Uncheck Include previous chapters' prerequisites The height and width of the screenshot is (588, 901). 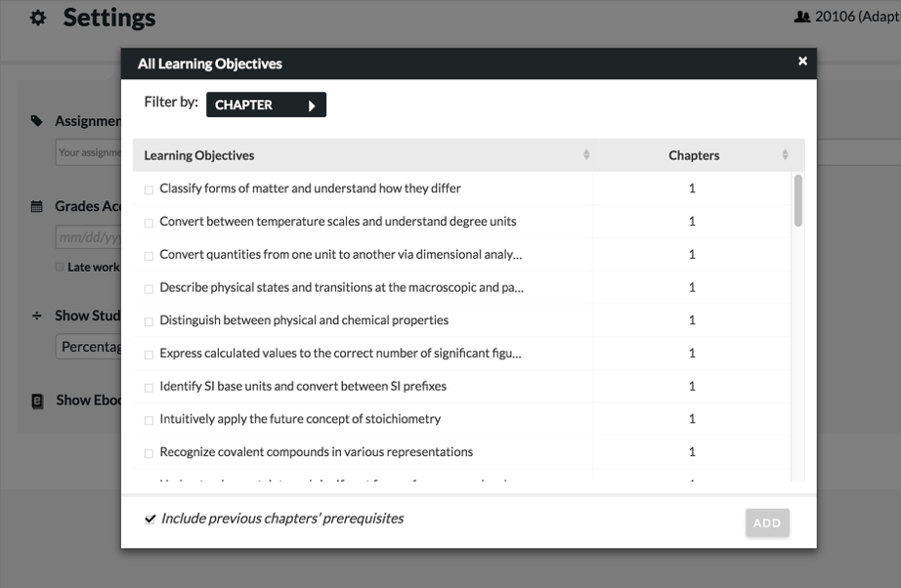click(150, 520)
